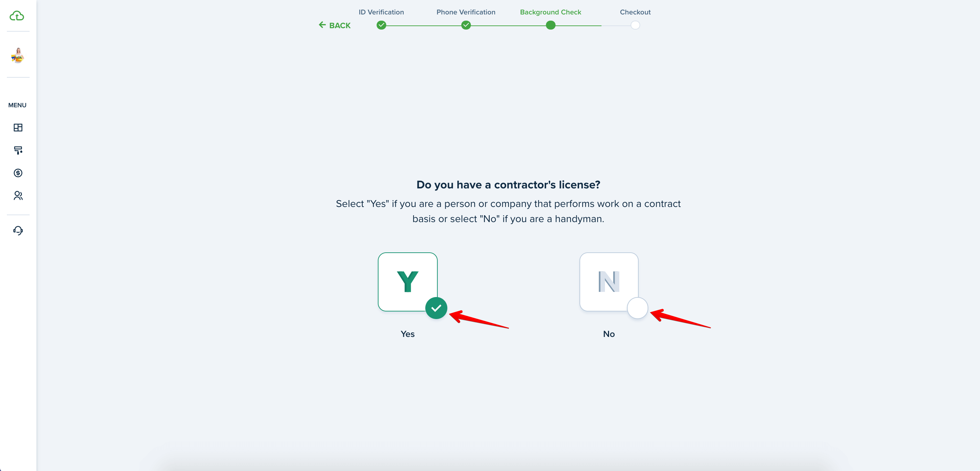Screen dimensions: 980x471
Task: Open the dollar payments icon
Action: click(x=18, y=173)
